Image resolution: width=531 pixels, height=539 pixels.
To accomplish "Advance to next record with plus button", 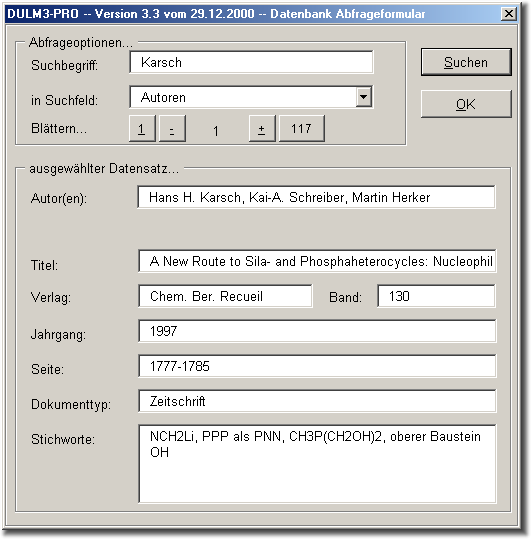I will (262, 129).
